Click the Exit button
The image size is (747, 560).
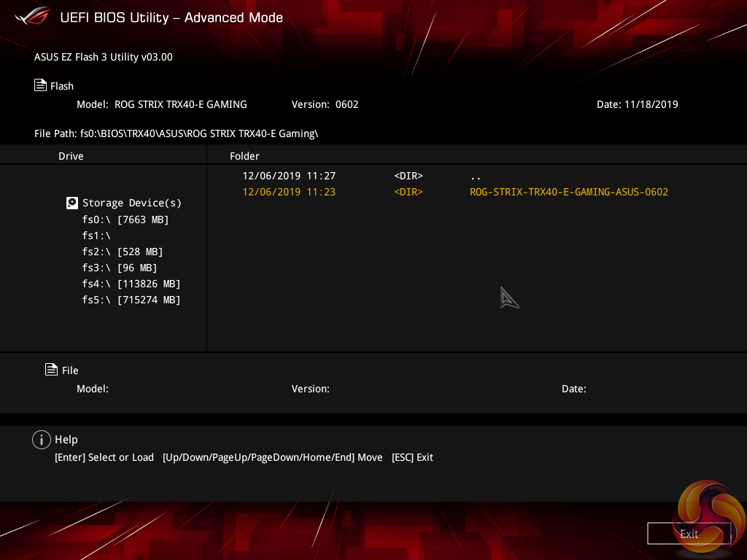[689, 534]
